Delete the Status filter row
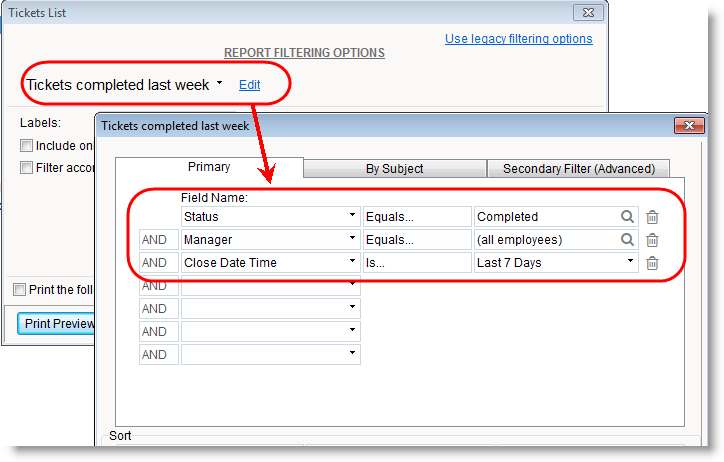 652,217
